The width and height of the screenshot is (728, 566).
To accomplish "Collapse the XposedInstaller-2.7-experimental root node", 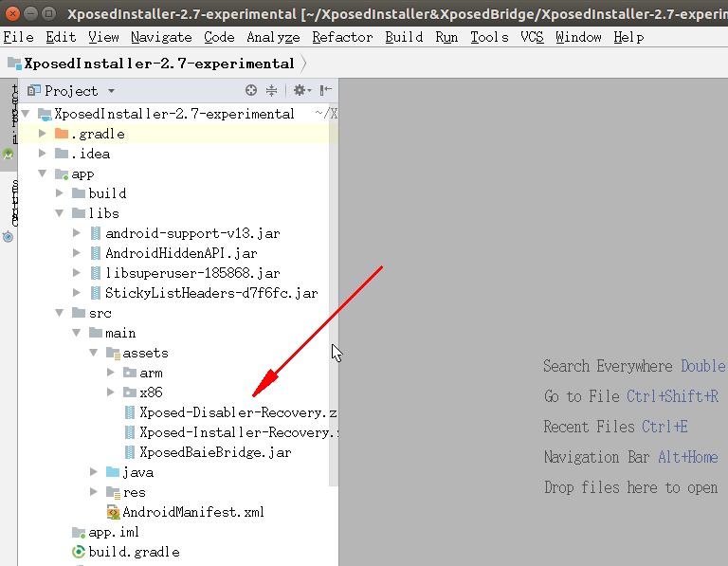I will click(26, 113).
